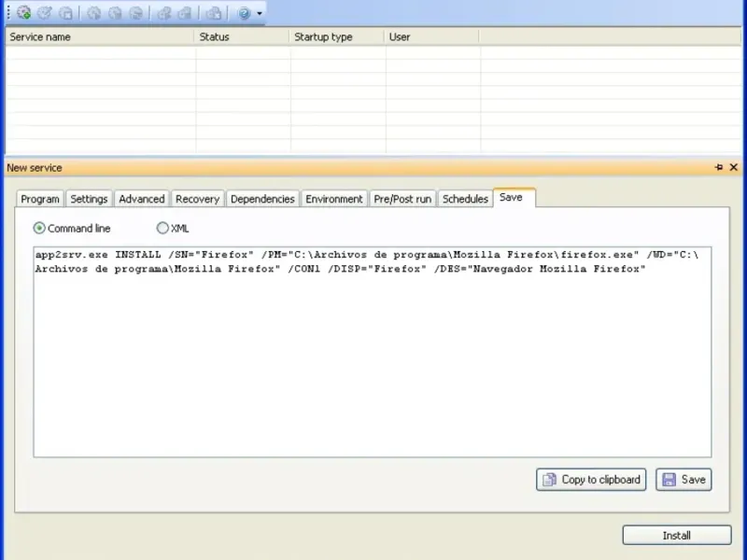The height and width of the screenshot is (560, 747).
Task: Go to the Dependencies tab
Action: coord(262,199)
